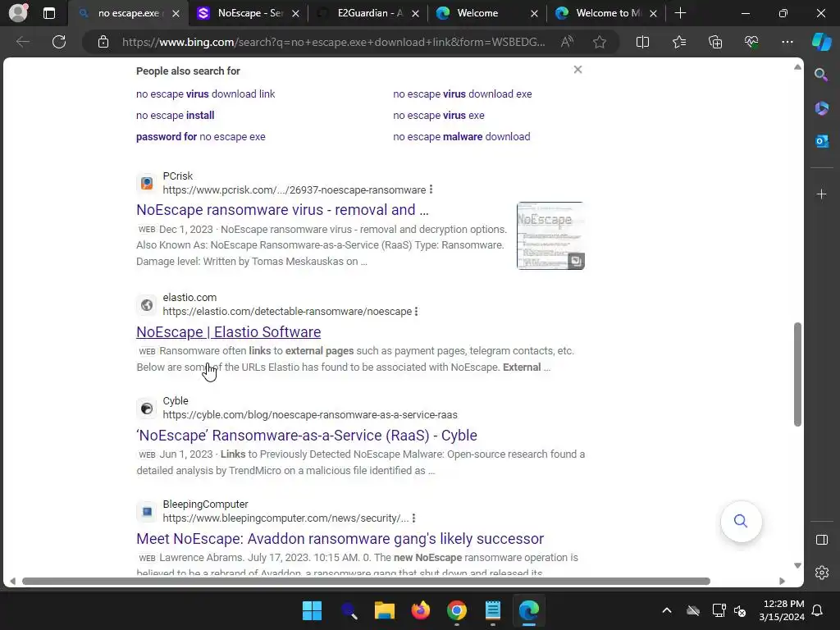840x630 pixels.
Task: Open elastio.com result options menu
Action: 416,311
